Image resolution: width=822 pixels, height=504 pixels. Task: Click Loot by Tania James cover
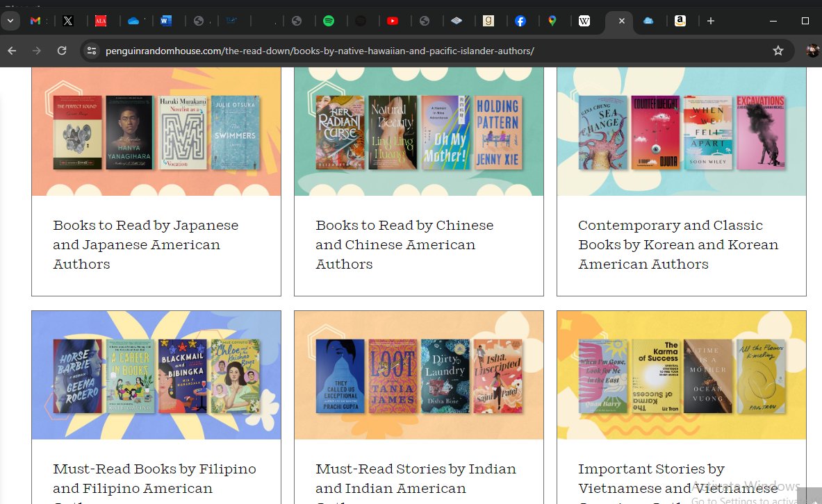[393, 376]
